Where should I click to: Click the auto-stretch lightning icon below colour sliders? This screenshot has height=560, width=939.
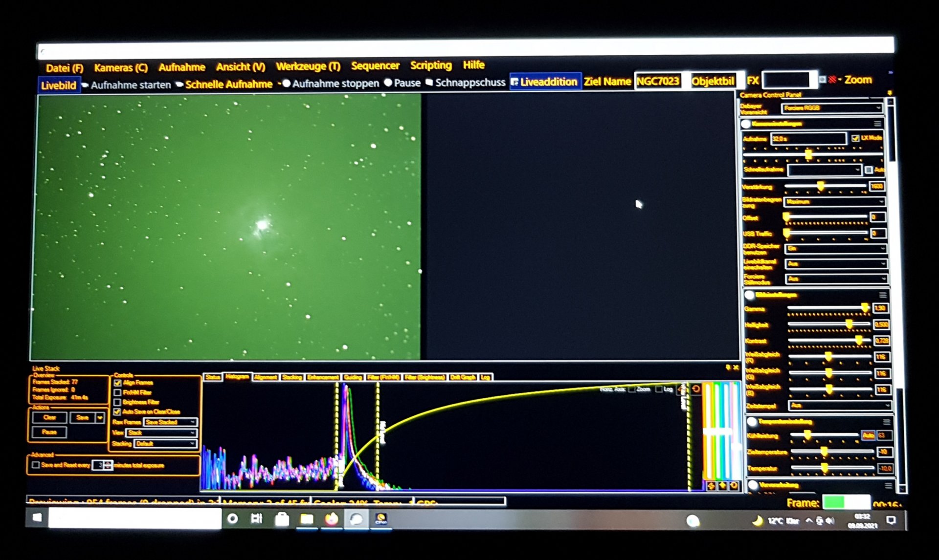711,485
